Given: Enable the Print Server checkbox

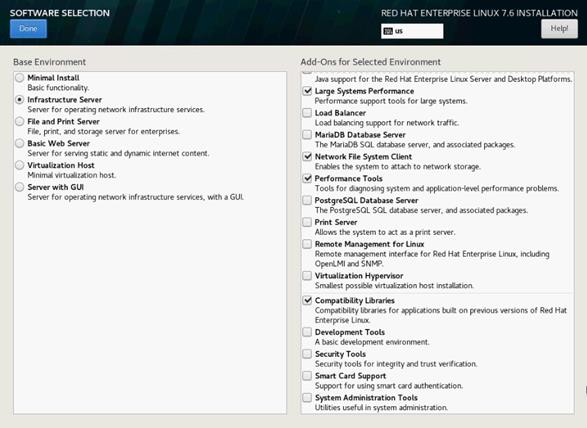Looking at the screenshot, I should tap(307, 222).
